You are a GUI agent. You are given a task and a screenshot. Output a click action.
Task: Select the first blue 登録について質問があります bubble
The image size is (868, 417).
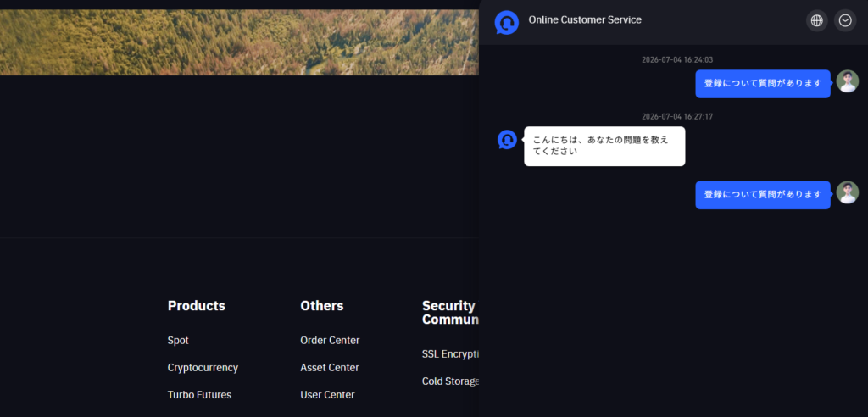point(763,84)
